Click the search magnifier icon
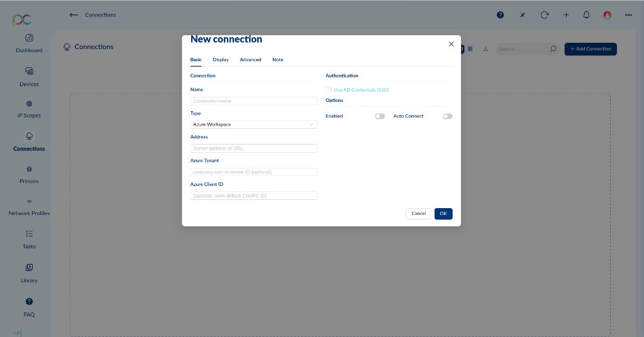Image resolution: width=644 pixels, height=337 pixels. [x=553, y=49]
